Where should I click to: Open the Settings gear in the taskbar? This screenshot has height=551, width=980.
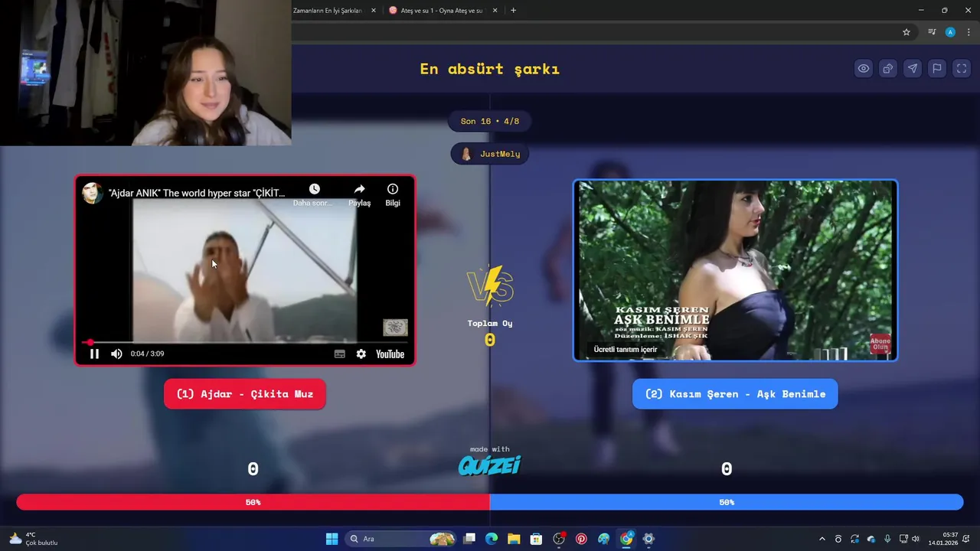(x=648, y=539)
